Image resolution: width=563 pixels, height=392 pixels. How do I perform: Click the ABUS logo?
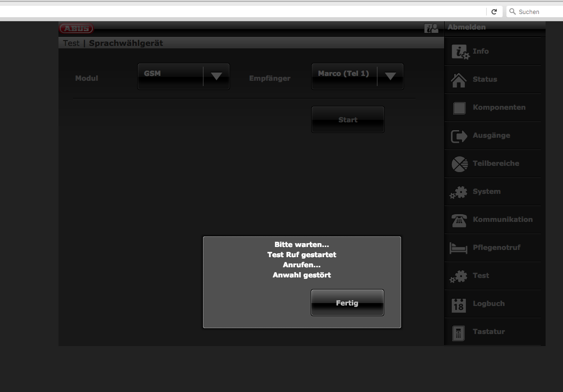(76, 29)
